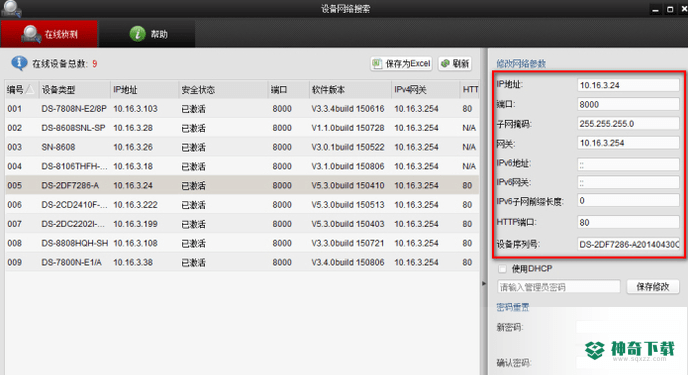The width and height of the screenshot is (688, 375).
Task: Click the subnet mask field 255.255.255.0
Action: [628, 124]
